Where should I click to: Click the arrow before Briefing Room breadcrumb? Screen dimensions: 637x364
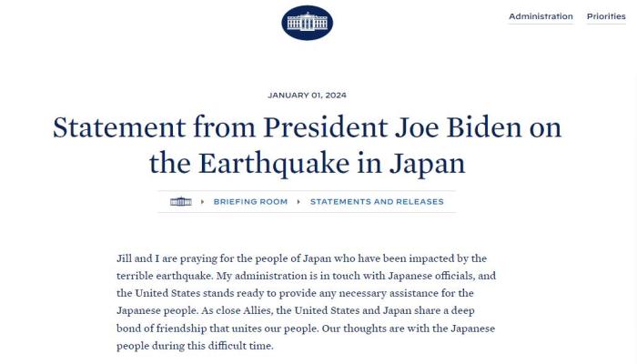[x=202, y=201]
